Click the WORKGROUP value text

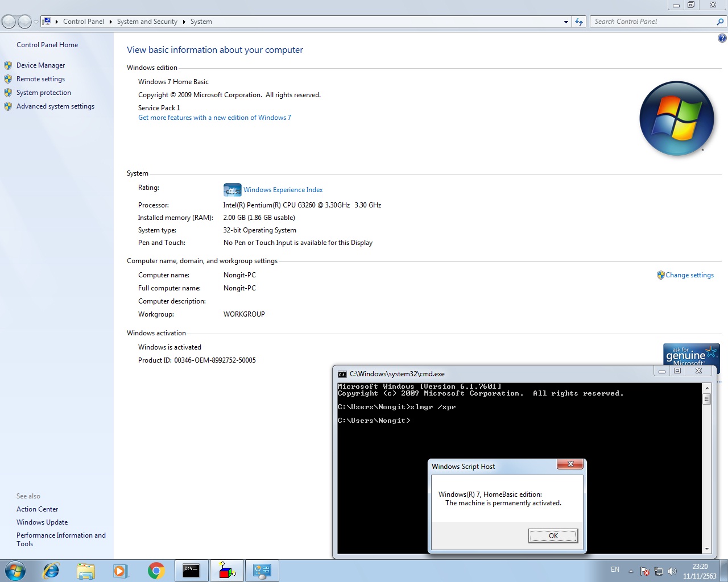point(244,314)
